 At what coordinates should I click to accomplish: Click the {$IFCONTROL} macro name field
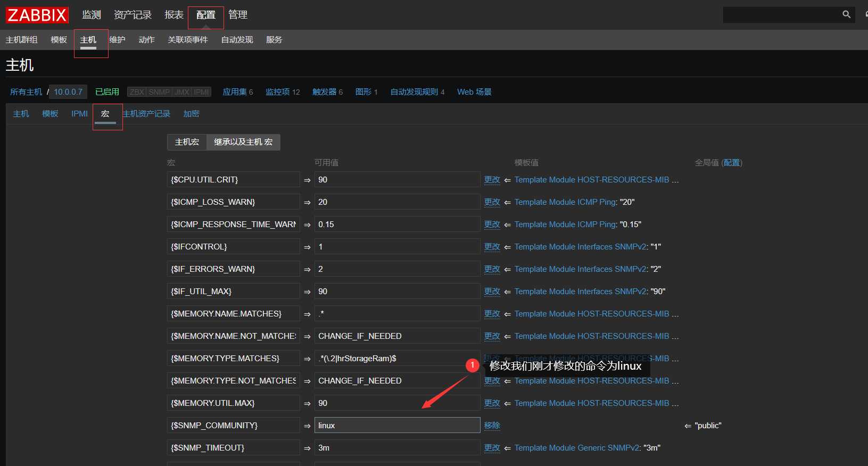234,247
